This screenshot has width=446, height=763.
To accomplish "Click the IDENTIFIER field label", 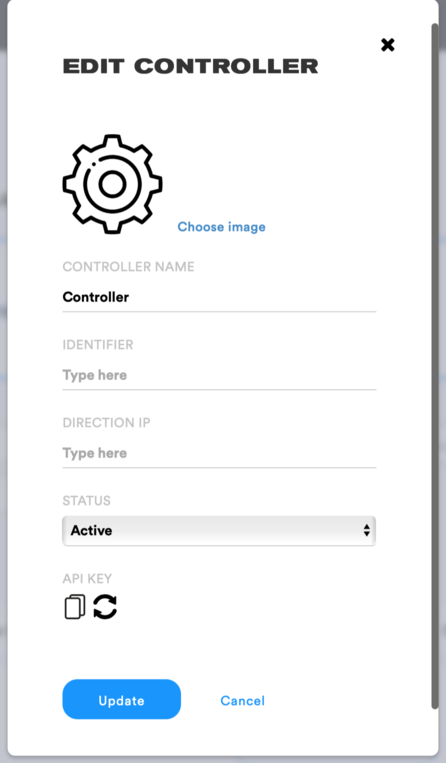I will (x=98, y=345).
